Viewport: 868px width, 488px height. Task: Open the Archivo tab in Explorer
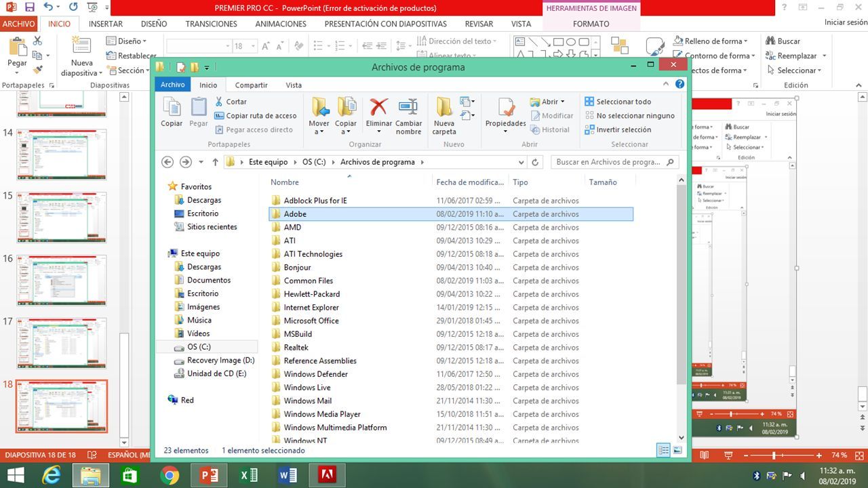(173, 85)
